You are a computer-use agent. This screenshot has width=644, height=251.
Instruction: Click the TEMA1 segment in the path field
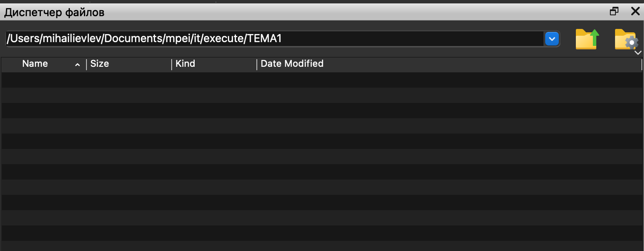pos(264,39)
